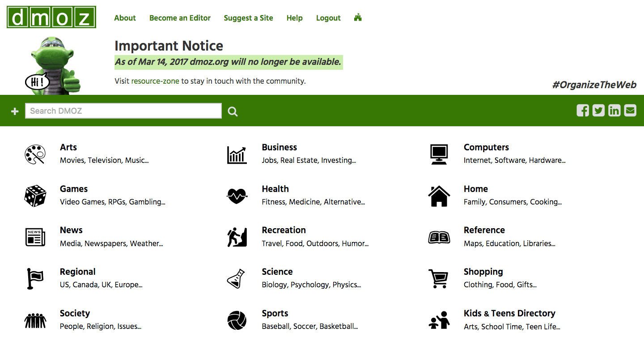Click the Computers monitor icon
644x341 pixels.
coord(439,154)
